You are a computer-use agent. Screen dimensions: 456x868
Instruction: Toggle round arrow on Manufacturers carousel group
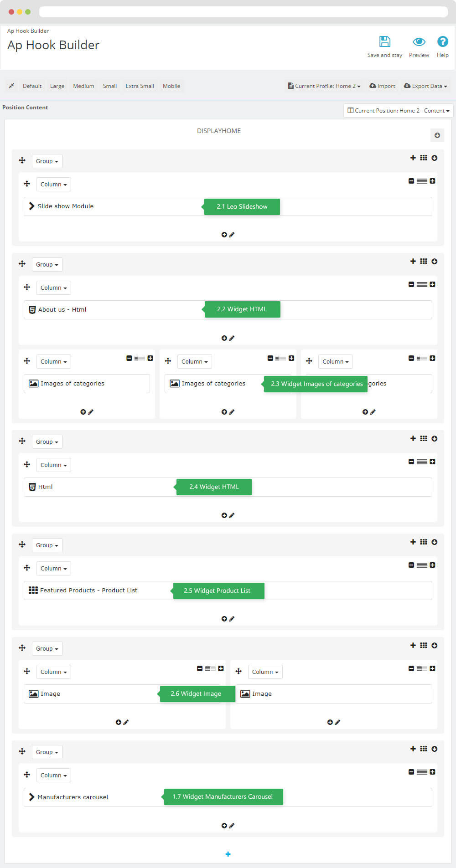tap(435, 749)
